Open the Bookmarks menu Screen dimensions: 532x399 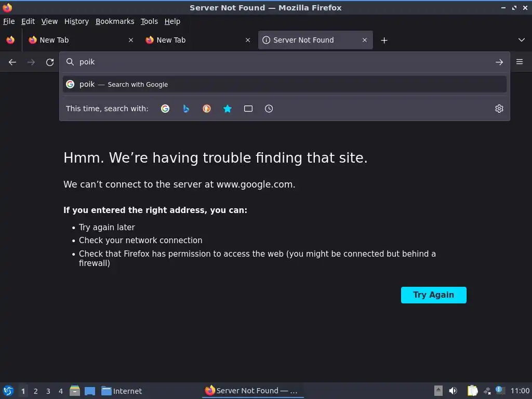coord(115,21)
